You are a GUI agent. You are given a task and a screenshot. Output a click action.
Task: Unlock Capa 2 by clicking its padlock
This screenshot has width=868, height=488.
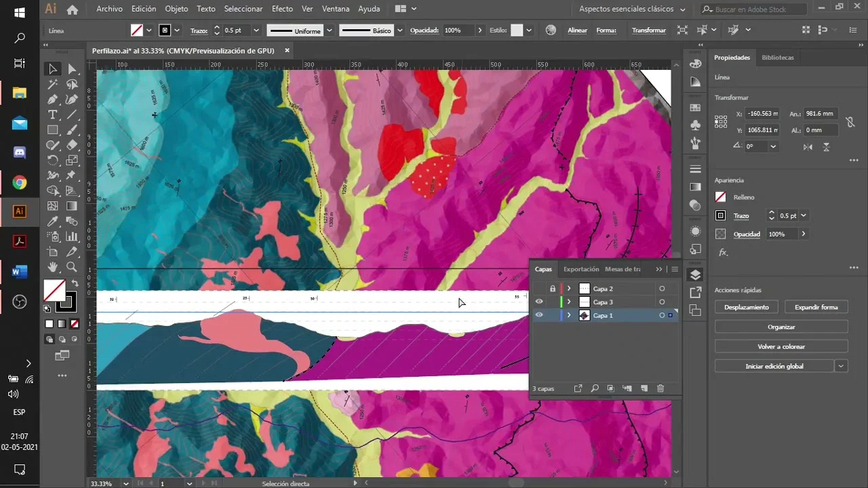click(x=553, y=289)
